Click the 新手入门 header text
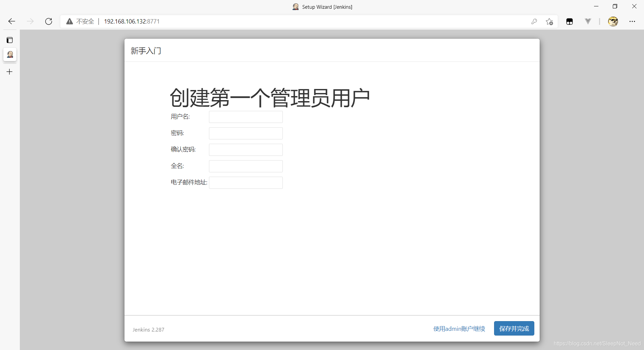This screenshot has height=350, width=644. (x=146, y=51)
